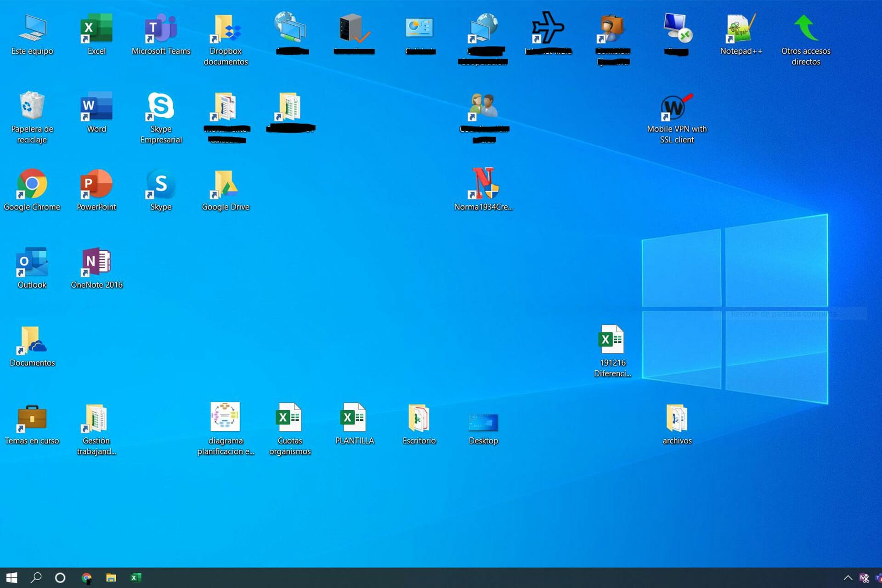Switch to Chrome from the taskbar
Image resolution: width=882 pixels, height=588 pixels.
point(86,577)
